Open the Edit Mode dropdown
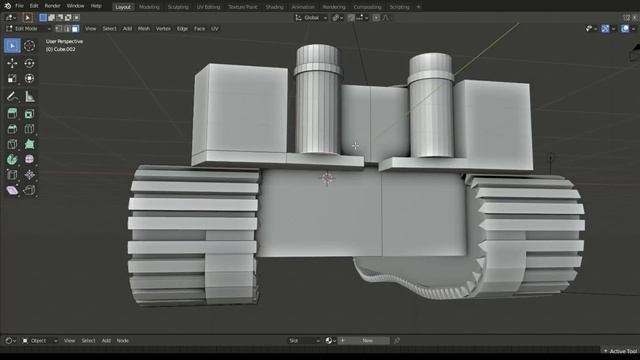Image resolution: width=640 pixels, height=360 pixels. pyautogui.click(x=28, y=29)
